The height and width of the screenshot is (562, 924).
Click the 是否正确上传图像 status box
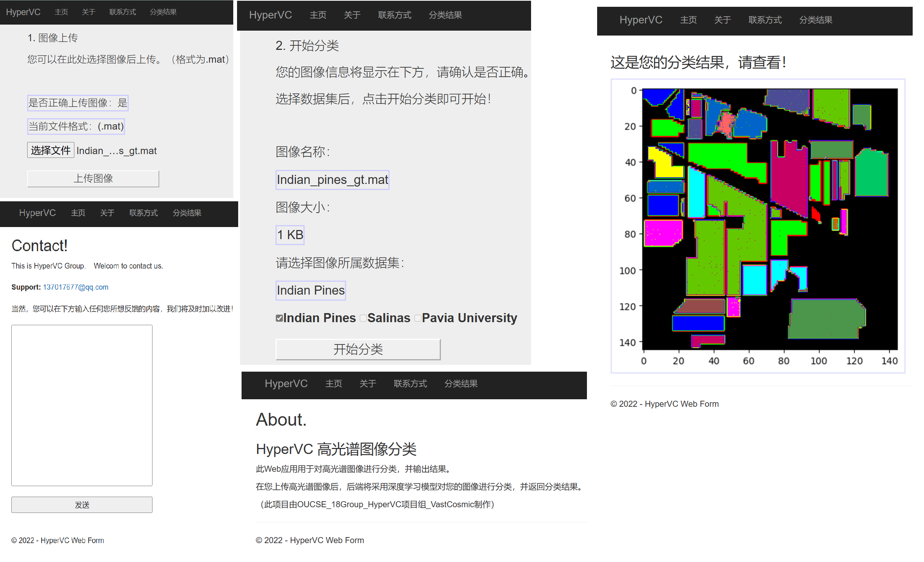point(78,103)
